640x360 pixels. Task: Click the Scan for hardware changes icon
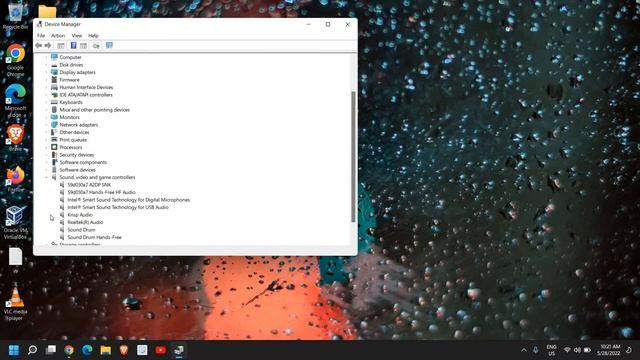click(x=96, y=45)
